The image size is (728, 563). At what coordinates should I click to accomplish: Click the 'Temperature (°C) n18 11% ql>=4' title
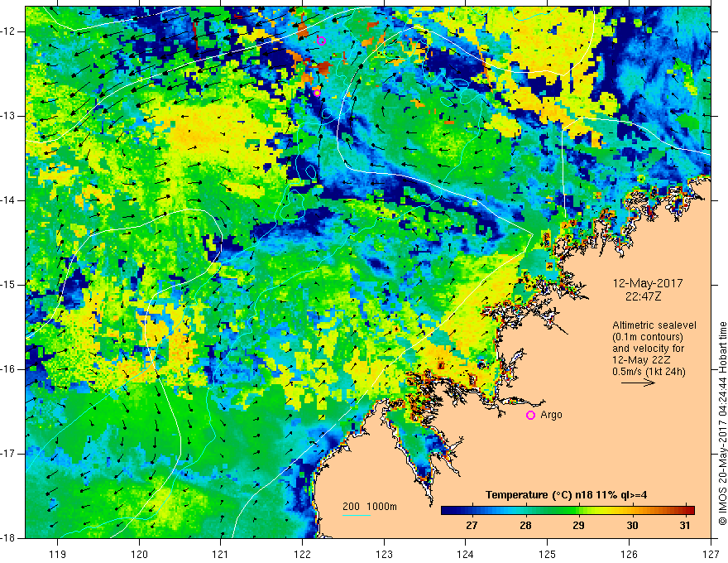566,495
